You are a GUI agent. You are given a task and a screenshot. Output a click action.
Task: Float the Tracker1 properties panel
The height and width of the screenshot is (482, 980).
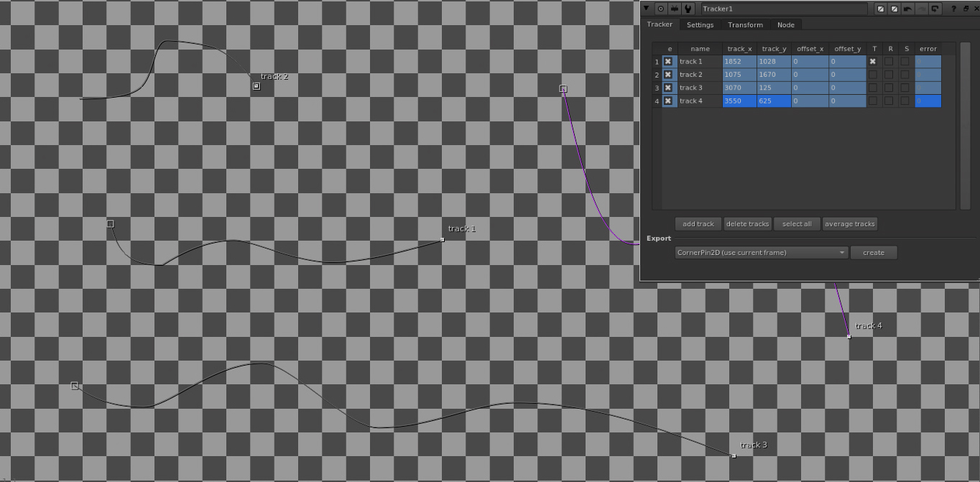tap(966, 9)
